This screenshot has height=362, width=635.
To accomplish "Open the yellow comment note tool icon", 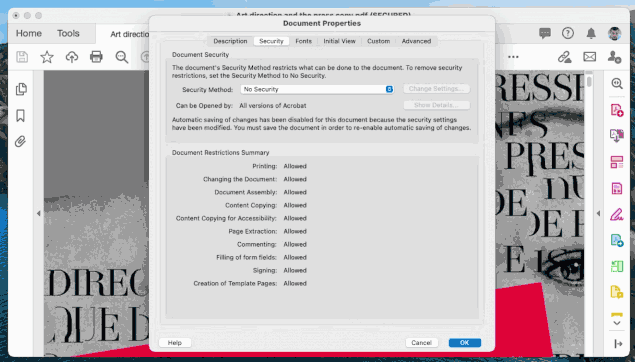I will (x=617, y=292).
